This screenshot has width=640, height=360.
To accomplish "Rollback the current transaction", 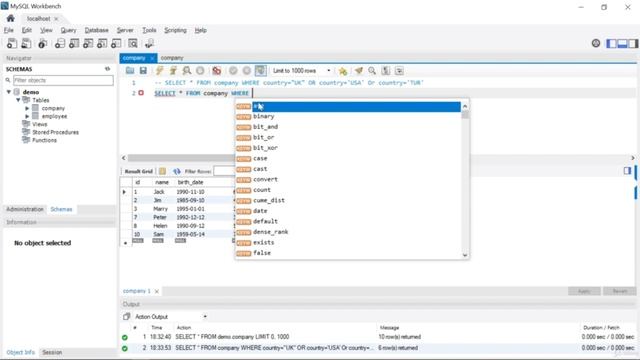I will 247,71.
